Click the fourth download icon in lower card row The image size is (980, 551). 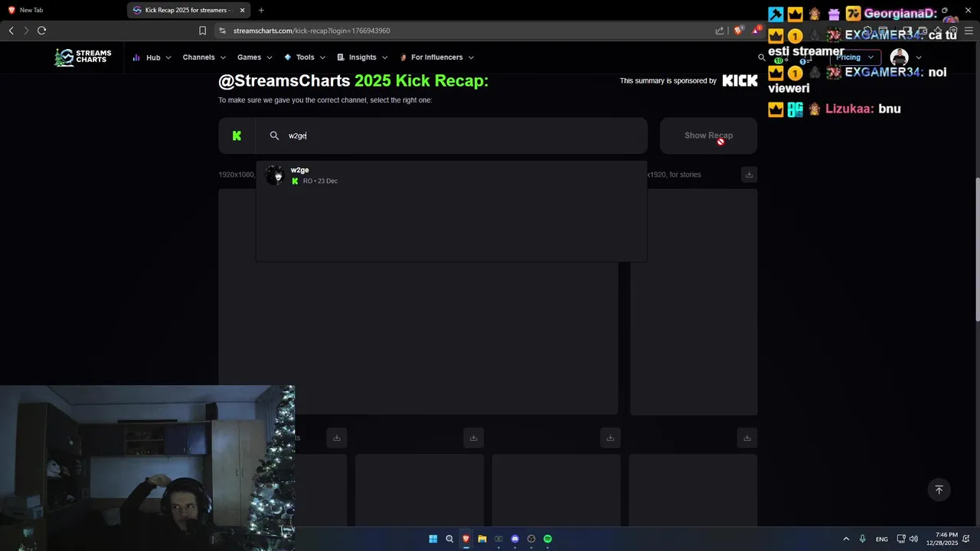tap(746, 438)
